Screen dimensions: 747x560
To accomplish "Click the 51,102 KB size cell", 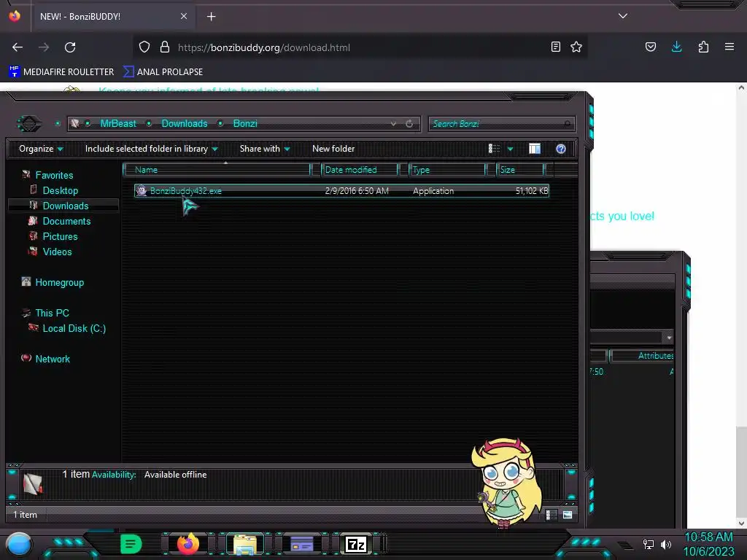I will [x=532, y=191].
